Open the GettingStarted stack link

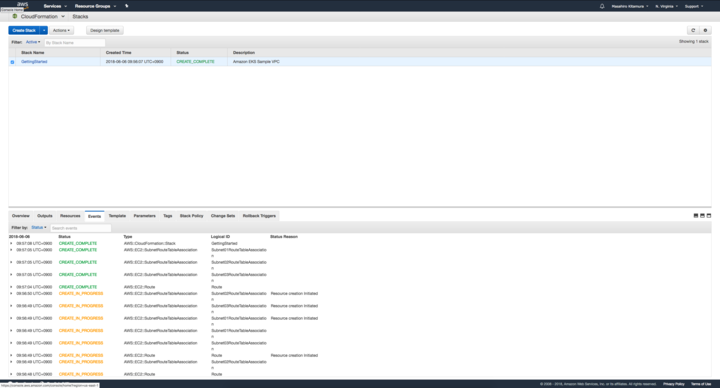pyautogui.click(x=34, y=62)
